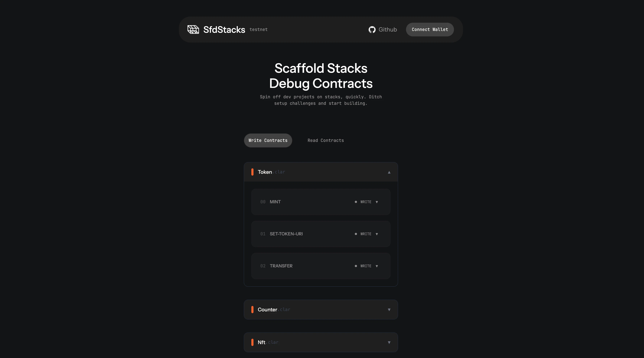Open the WRITE dropdown for SET-TOKEN-URI

(377, 234)
